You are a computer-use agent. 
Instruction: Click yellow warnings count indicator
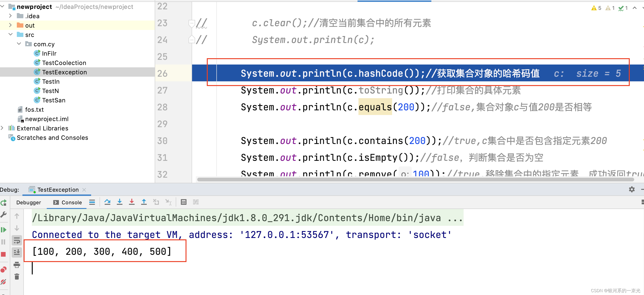pos(596,8)
